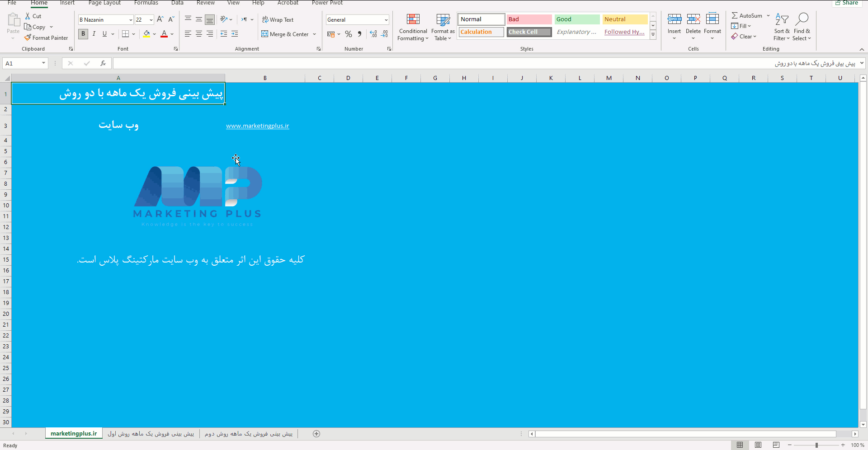868x450 pixels.
Task: Toggle Bold formatting
Action: click(x=83, y=34)
